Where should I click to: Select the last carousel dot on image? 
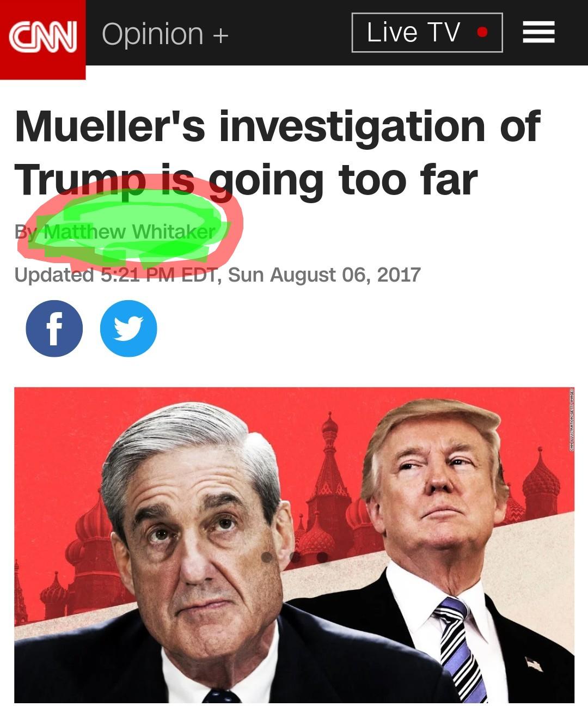click(x=322, y=557)
